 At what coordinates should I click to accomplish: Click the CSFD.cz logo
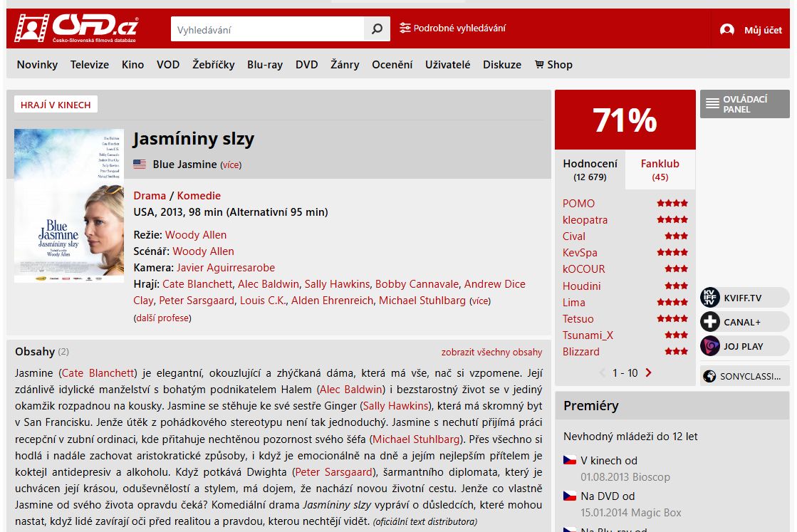[76, 28]
